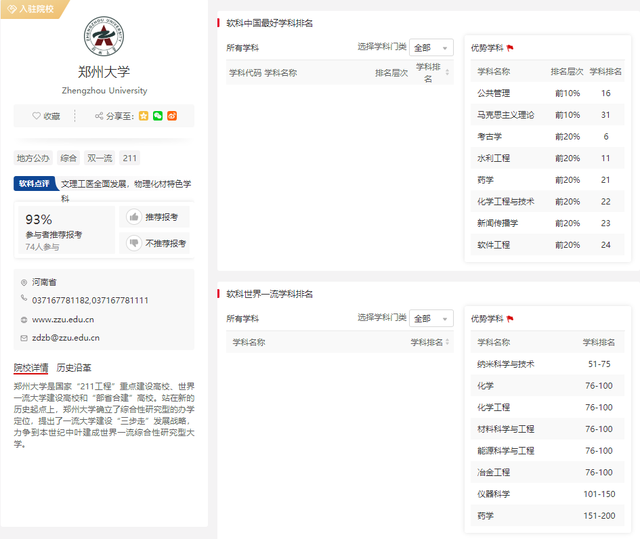640x539 pixels.
Task: Share via orange Weibo icon
Action: 172,116
